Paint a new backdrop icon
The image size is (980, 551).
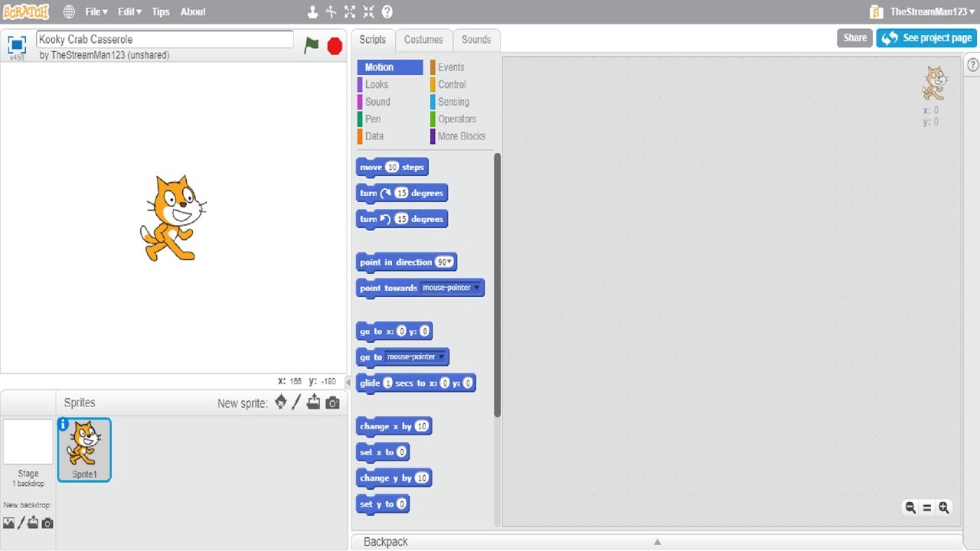(x=21, y=523)
